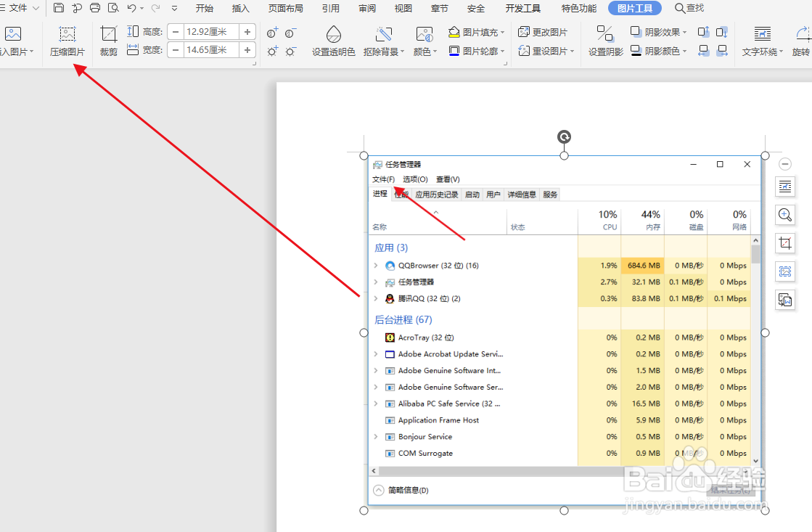Click zoom magnifier icon beside picture
The width and height of the screenshot is (812, 532).
pos(785,214)
